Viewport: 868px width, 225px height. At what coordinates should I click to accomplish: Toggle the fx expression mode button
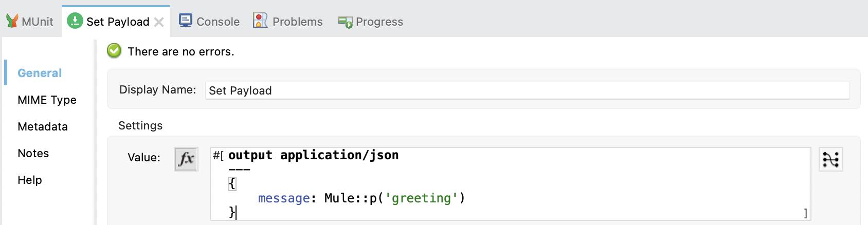click(186, 159)
